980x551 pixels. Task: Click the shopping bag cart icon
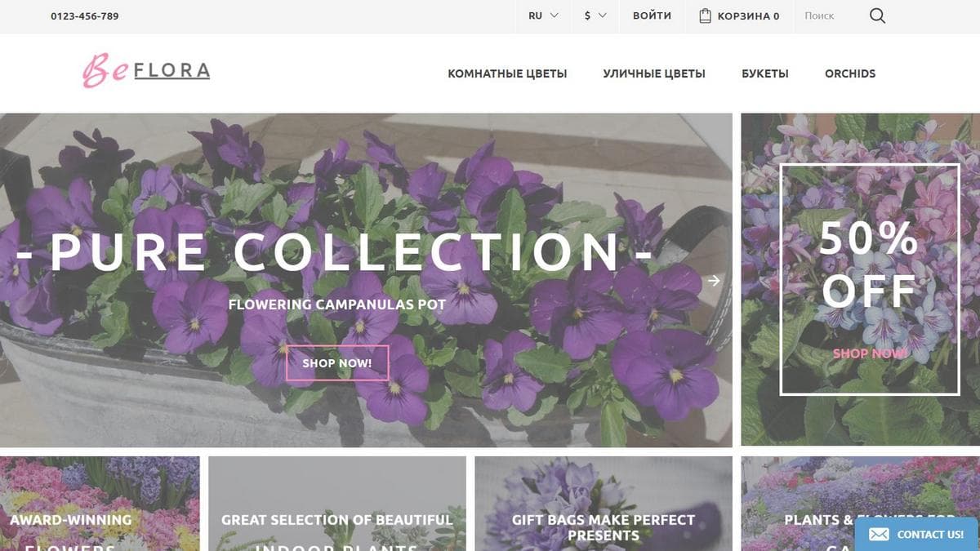tap(706, 16)
